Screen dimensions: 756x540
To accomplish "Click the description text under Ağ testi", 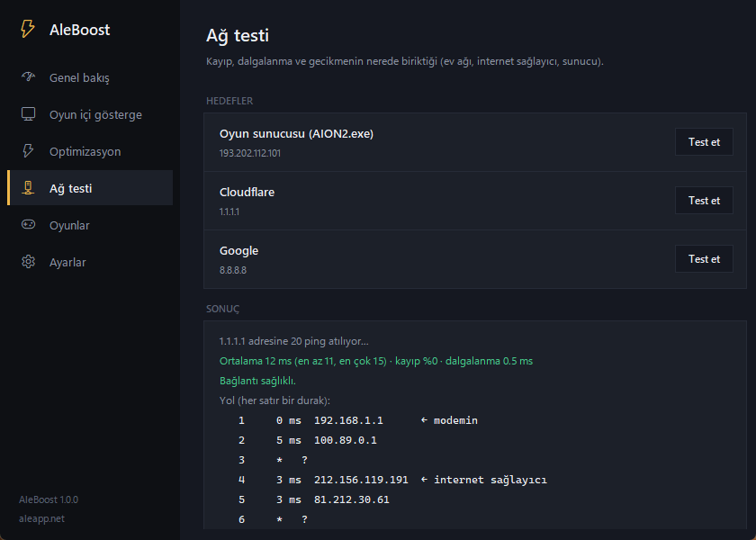I will (405, 62).
